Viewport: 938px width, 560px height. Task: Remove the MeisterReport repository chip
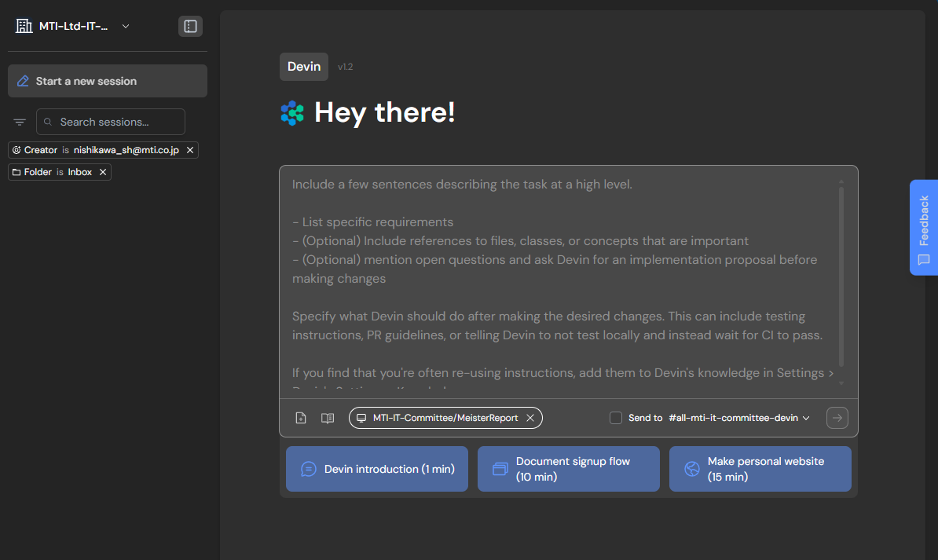click(x=530, y=418)
